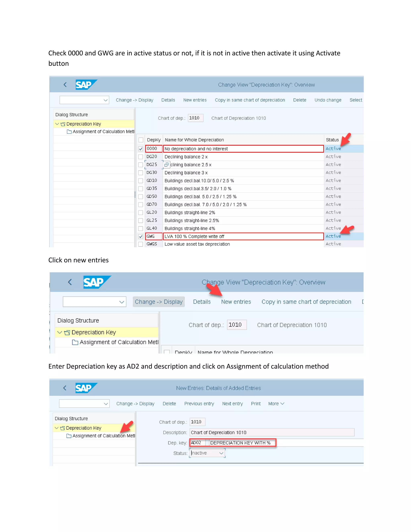Screen dimensions: 411x532
Task: Click Assignment of Calculation folder icon, second screenshot
Action: tap(75, 342)
